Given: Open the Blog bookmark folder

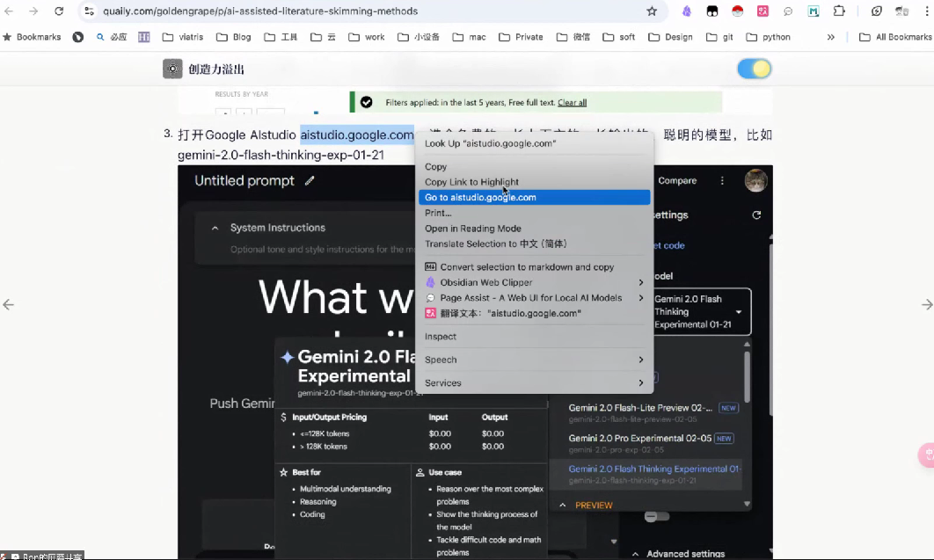Looking at the screenshot, I should (234, 37).
